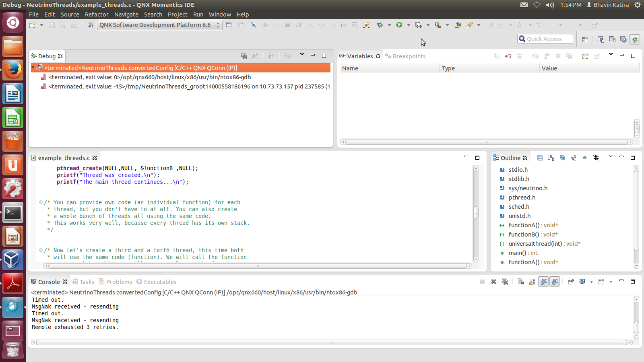Viewport: 644px width, 362px height.
Task: Collapse the terminated NeutrinoThreads launch node
Action: pyautogui.click(x=33, y=68)
